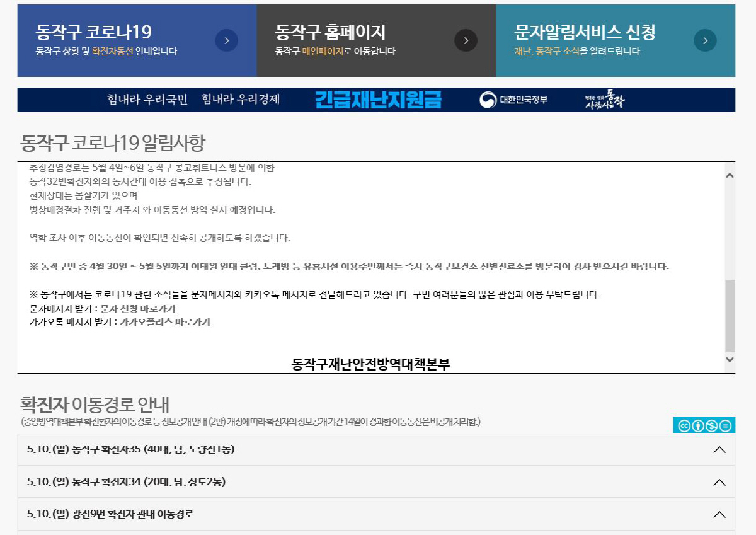Toggle the 광진9번 확진자 row chevron
Image resolution: width=756 pixels, height=535 pixels.
[719, 514]
